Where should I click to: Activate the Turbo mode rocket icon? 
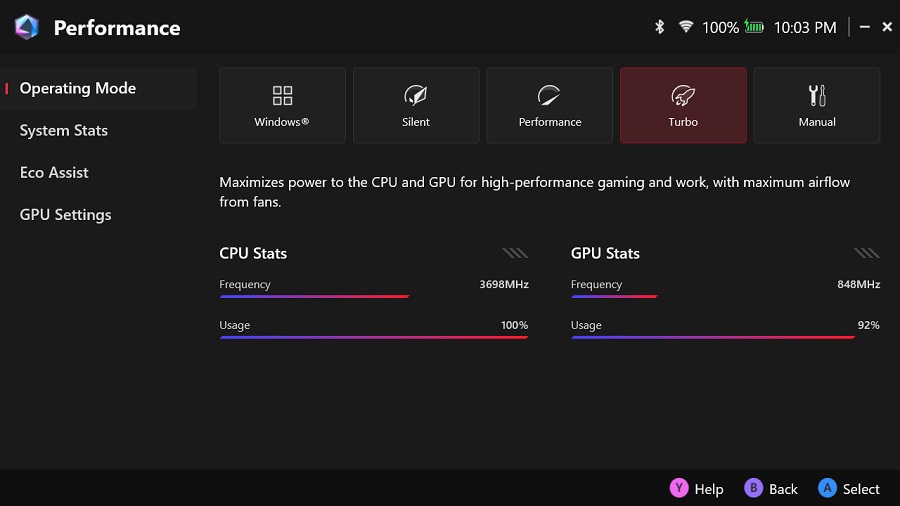tap(683, 96)
